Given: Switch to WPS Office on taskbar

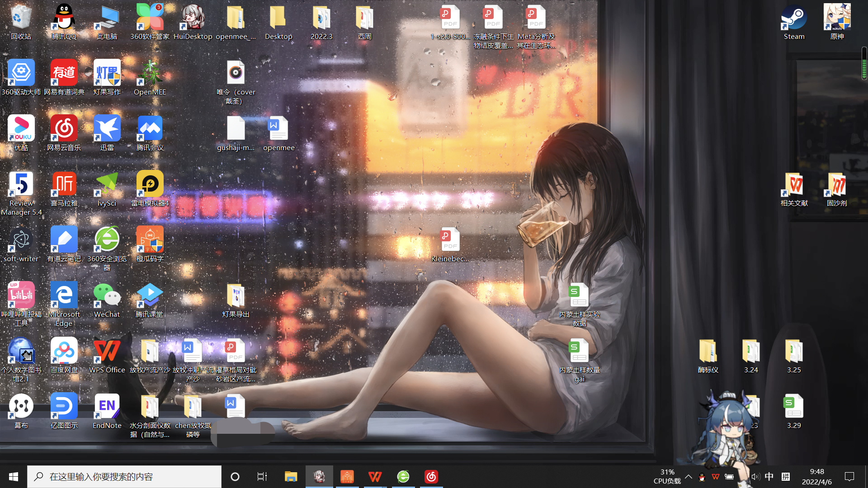Looking at the screenshot, I should [375, 477].
